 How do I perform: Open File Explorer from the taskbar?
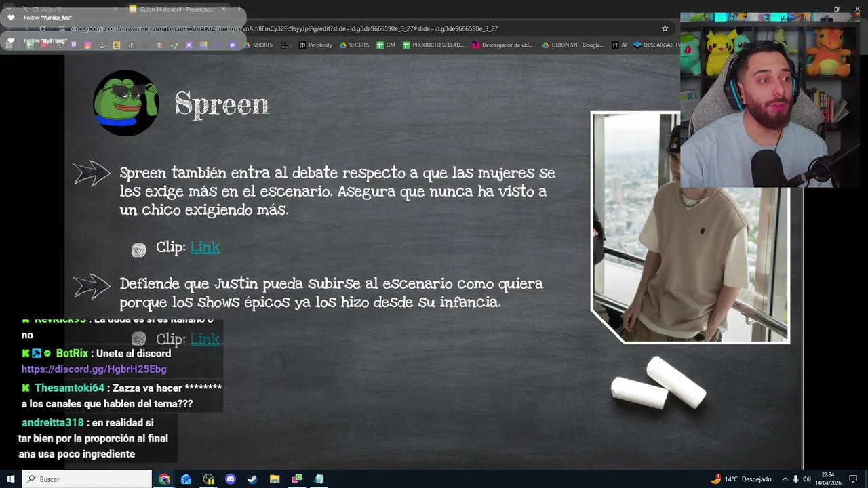tap(275, 479)
